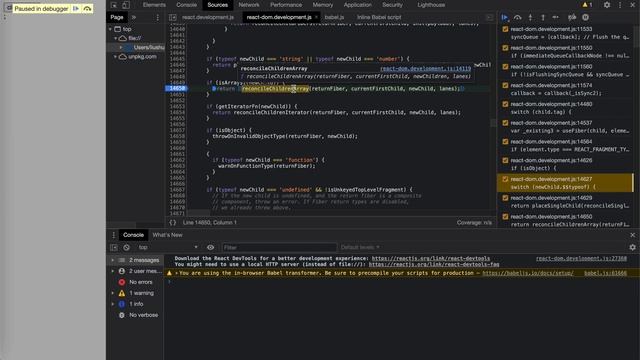Image resolution: width=640 pixels, height=360 pixels.
Task: Uncheck breakpoint react-dom.development.js:11574
Action: click(x=505, y=85)
